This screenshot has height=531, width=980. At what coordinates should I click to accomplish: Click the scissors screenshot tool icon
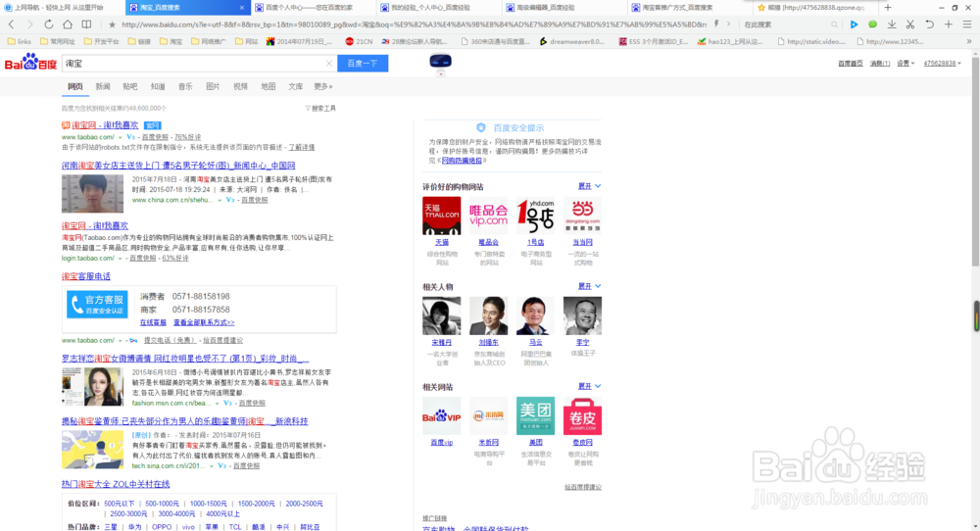(910, 24)
